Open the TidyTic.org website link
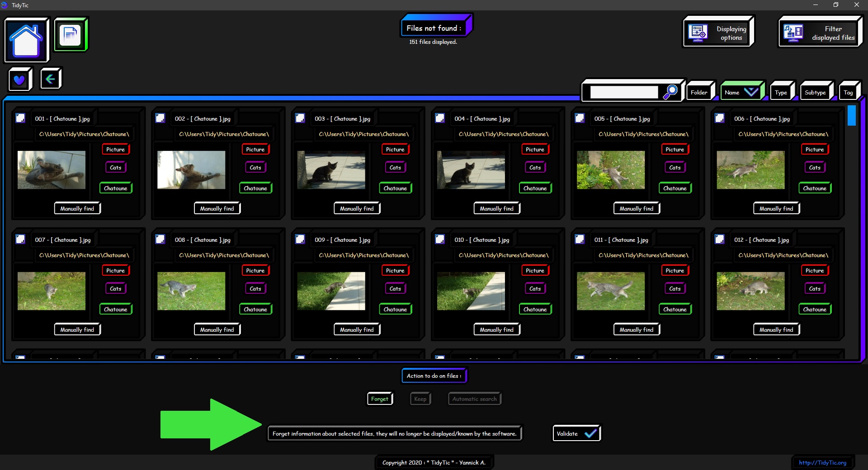Viewport: 868px width, 470px height. coord(822,462)
